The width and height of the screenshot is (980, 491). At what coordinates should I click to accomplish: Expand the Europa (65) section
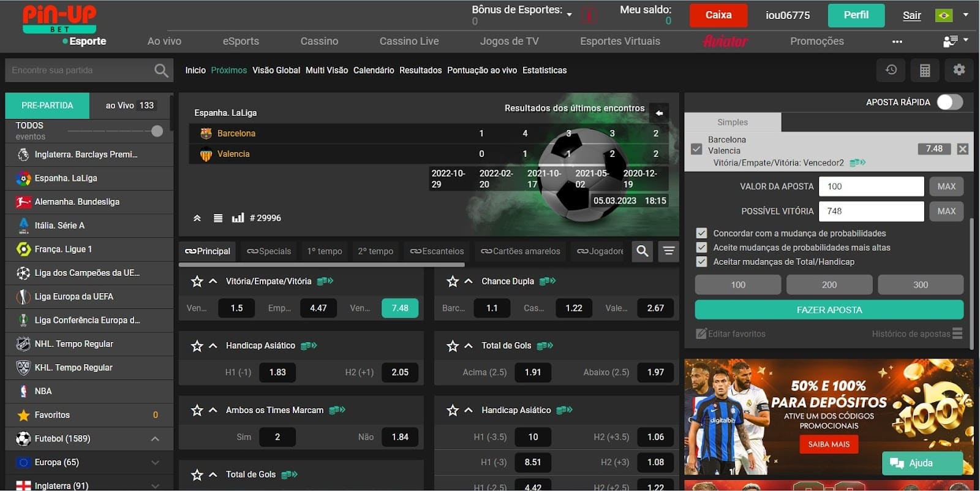[x=155, y=463]
